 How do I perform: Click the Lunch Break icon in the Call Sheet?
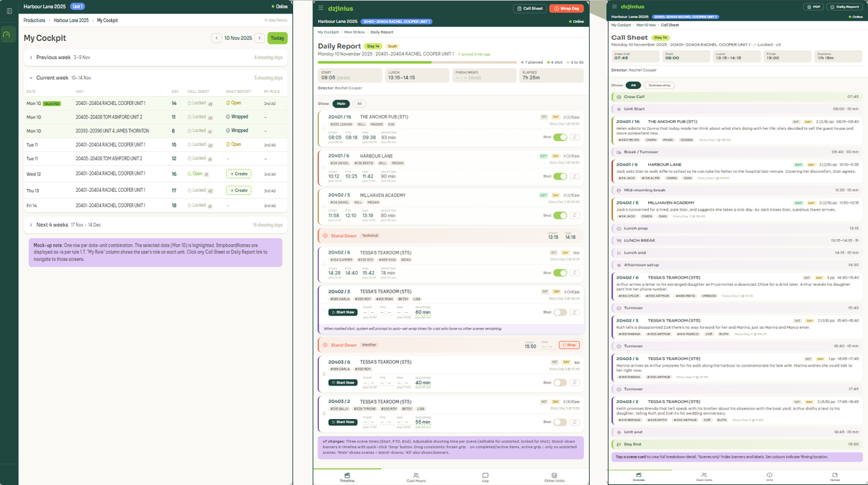point(619,240)
